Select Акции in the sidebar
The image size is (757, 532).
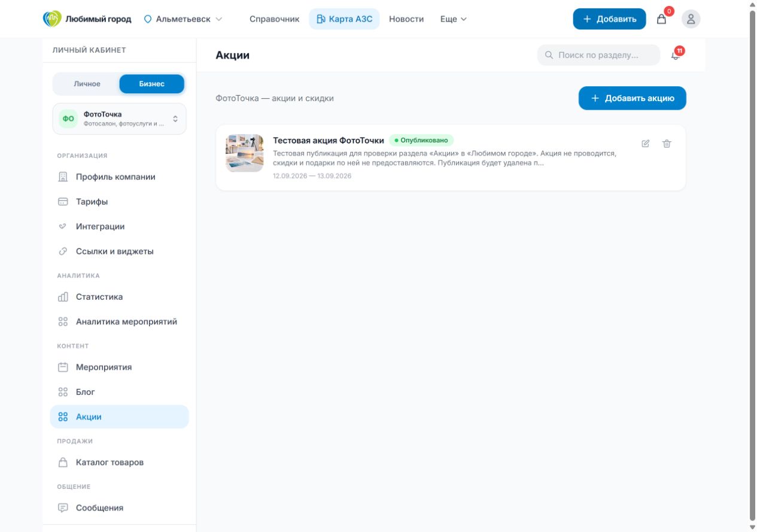(x=120, y=417)
